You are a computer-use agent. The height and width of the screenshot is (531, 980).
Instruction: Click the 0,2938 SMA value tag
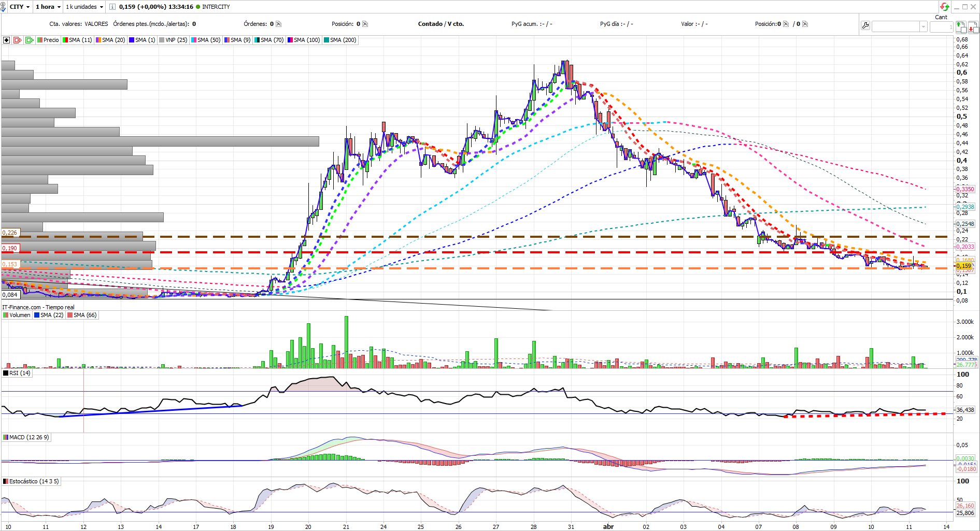pos(965,207)
